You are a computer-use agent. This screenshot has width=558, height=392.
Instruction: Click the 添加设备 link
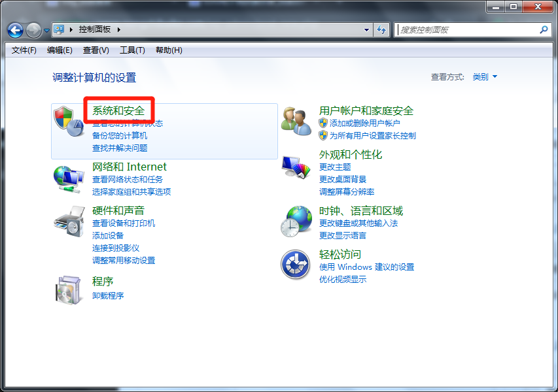[108, 236]
